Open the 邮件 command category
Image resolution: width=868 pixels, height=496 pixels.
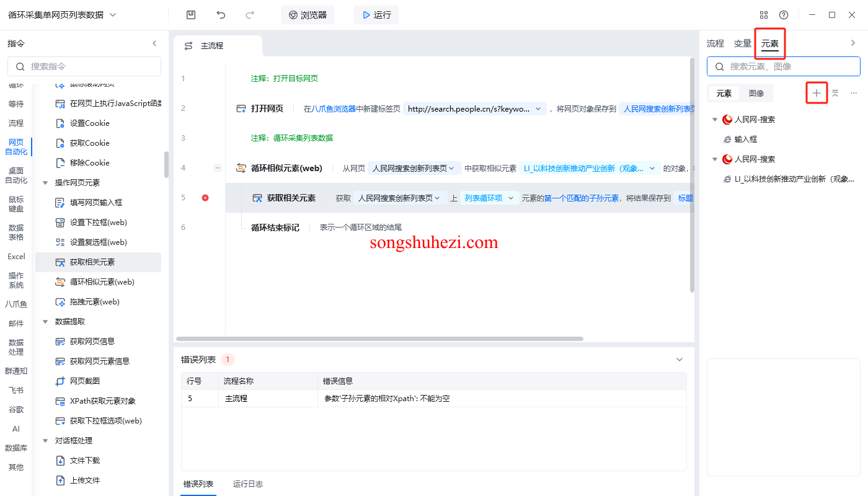point(16,323)
